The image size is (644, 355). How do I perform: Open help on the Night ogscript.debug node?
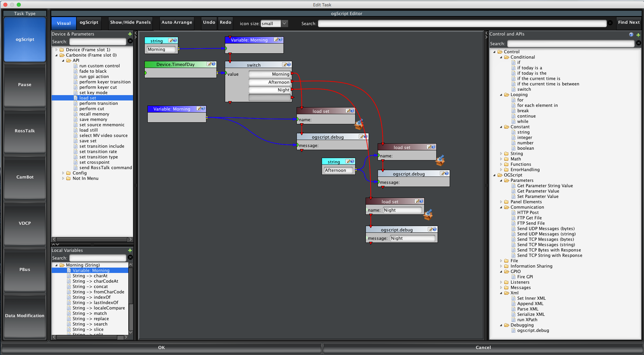435,229
